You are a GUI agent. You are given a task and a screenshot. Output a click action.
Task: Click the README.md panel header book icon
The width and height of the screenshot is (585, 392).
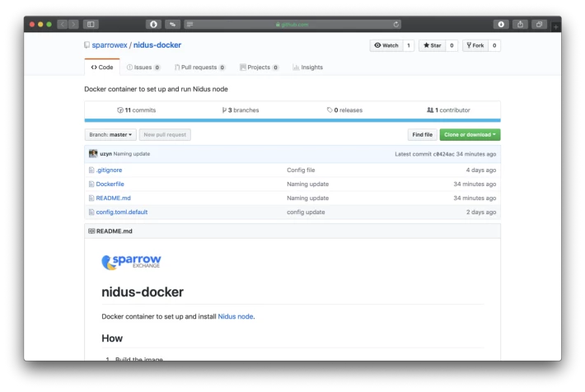(91, 231)
